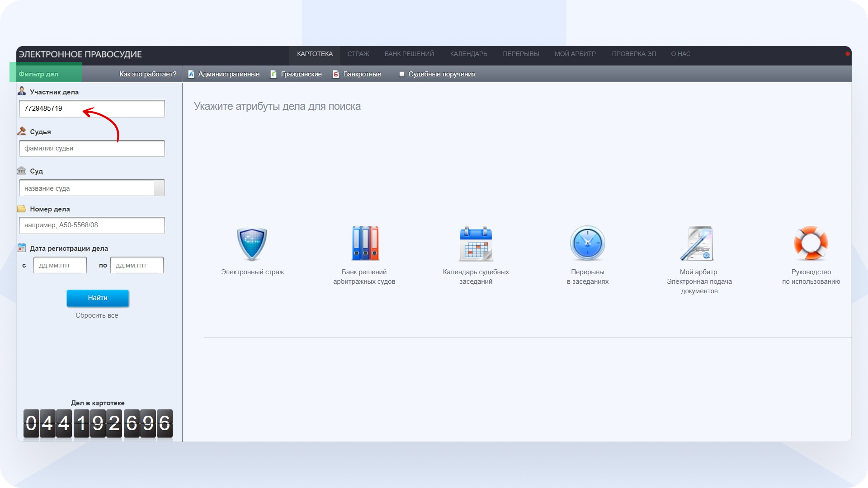Filter by Банкротные cases
The height and width of the screenshot is (488, 868).
click(362, 74)
